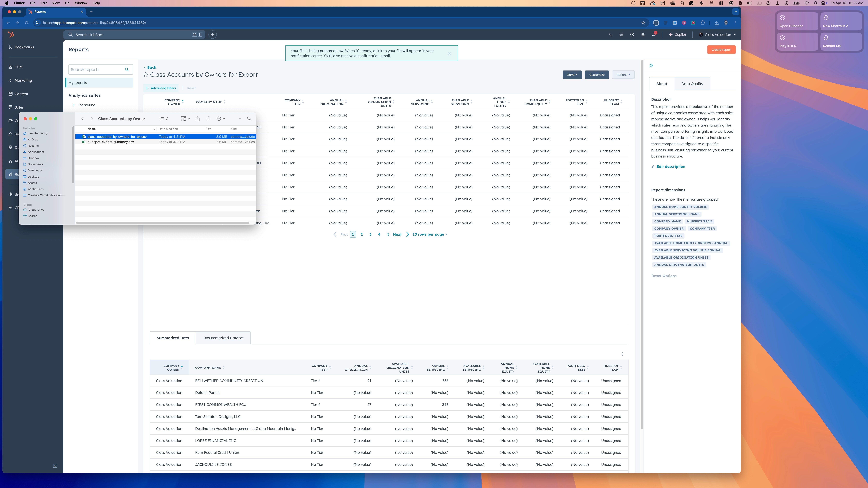This screenshot has width=868, height=488.
Task: Open the Actions dropdown
Action: coord(623,75)
